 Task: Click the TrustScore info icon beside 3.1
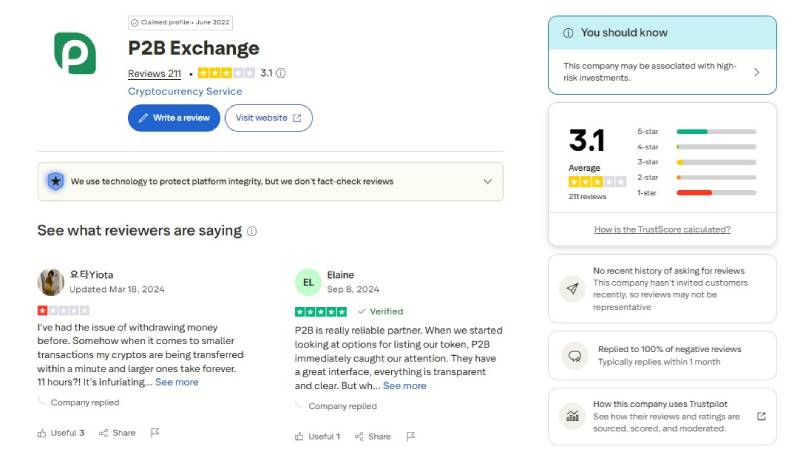(281, 73)
